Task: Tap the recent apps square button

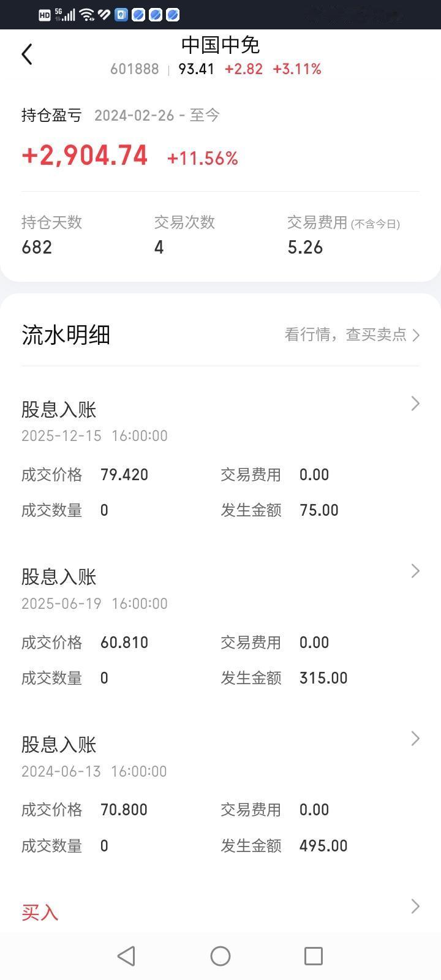Action: tap(314, 956)
